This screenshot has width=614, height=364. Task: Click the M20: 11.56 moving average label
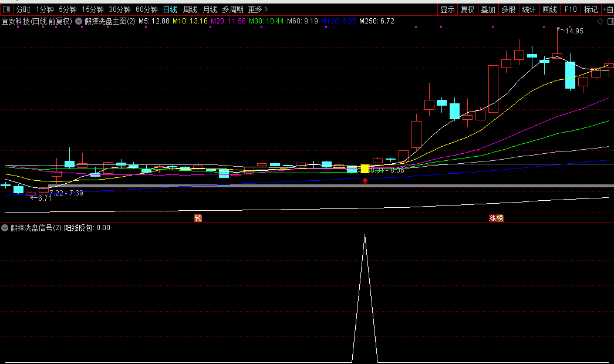[228, 21]
